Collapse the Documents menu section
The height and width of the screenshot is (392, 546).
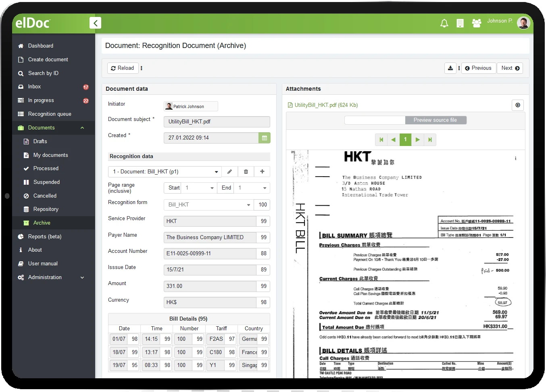click(82, 128)
